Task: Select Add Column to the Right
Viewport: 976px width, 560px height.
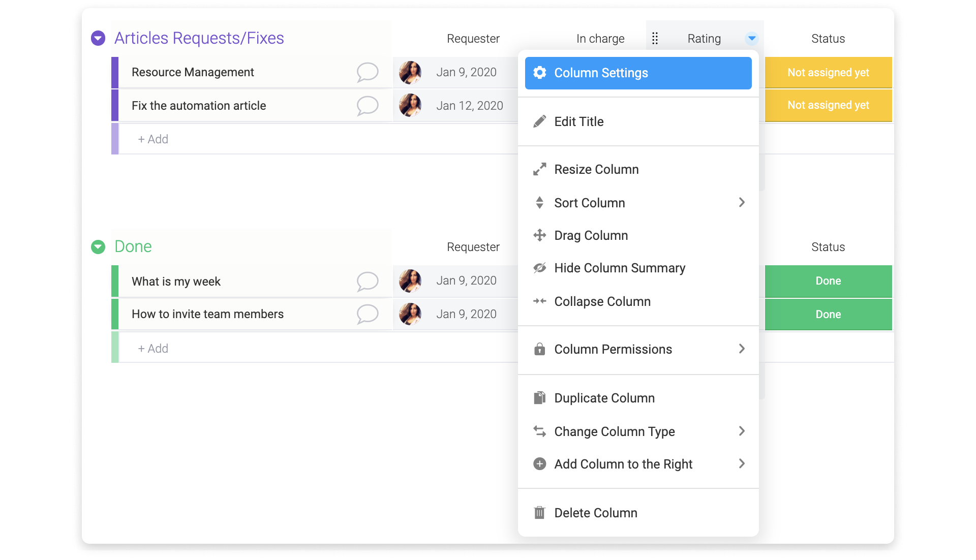Action: pyautogui.click(x=638, y=464)
